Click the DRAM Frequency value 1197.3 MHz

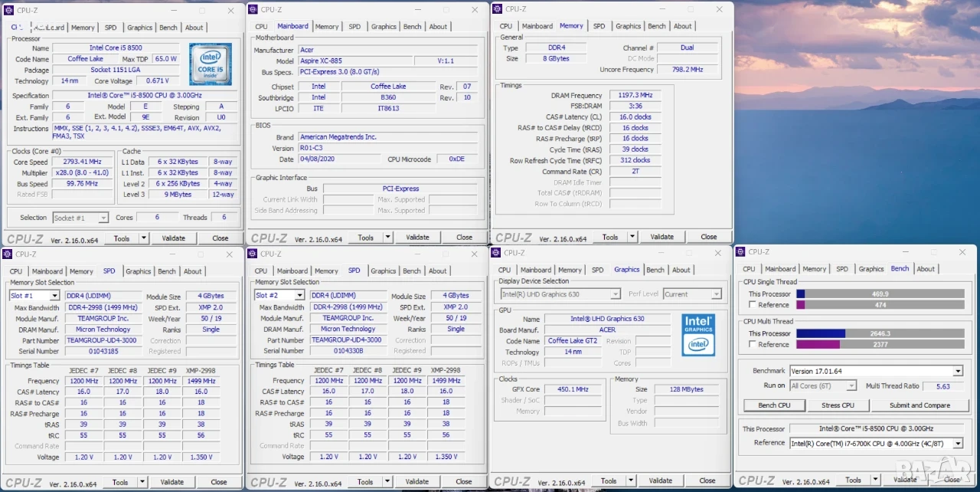click(x=634, y=96)
